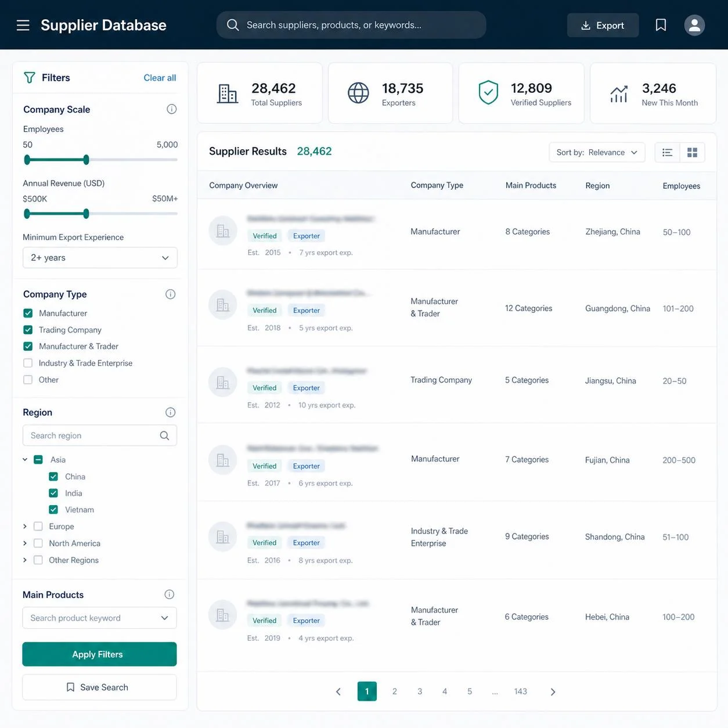Screen dimensions: 728x728
Task: Open Shandong supplier company logo
Action: pos(223,537)
